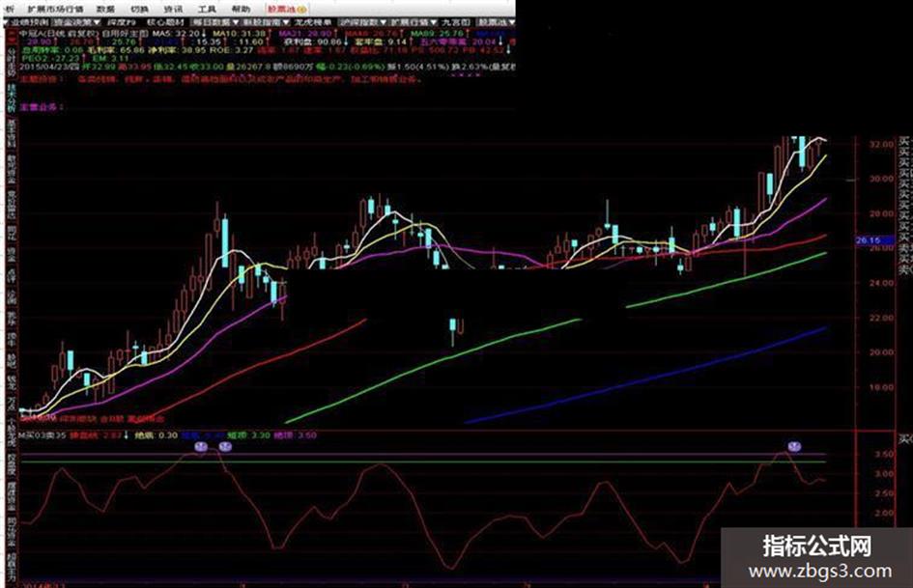The width and height of the screenshot is (913, 588).
Task: Click the 3.50 sub-chart axis label
Action: [x=884, y=454]
